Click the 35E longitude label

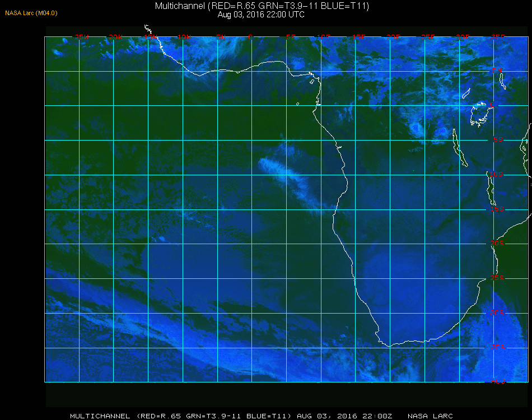pyautogui.click(x=498, y=37)
